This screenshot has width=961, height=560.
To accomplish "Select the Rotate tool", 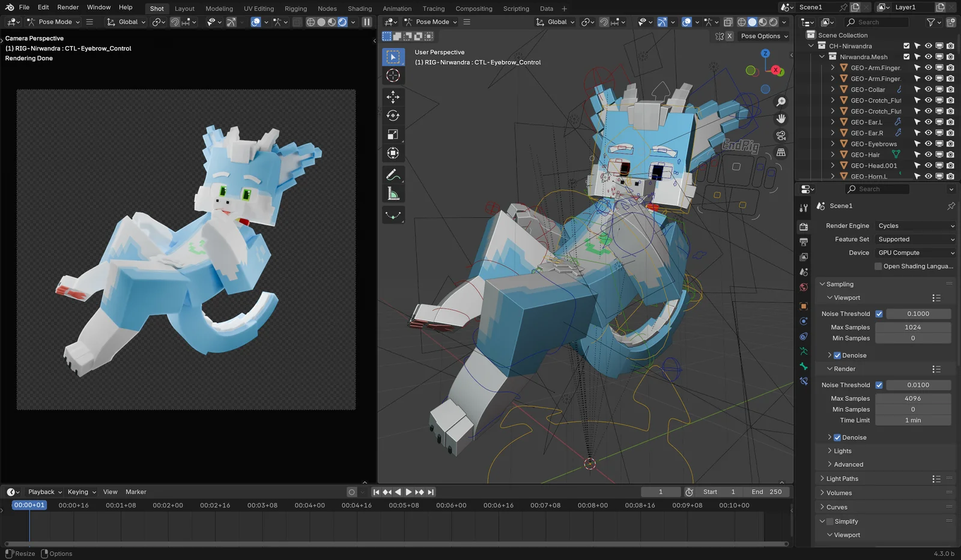I will 393,116.
